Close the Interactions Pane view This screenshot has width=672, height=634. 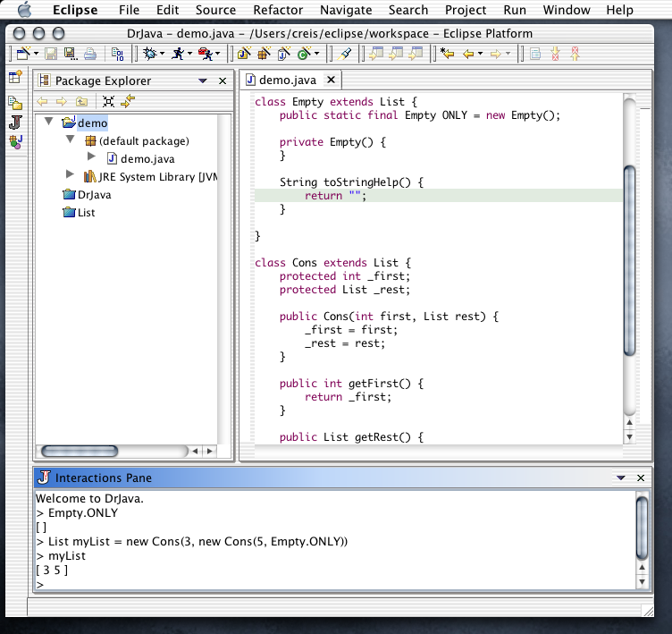[641, 478]
